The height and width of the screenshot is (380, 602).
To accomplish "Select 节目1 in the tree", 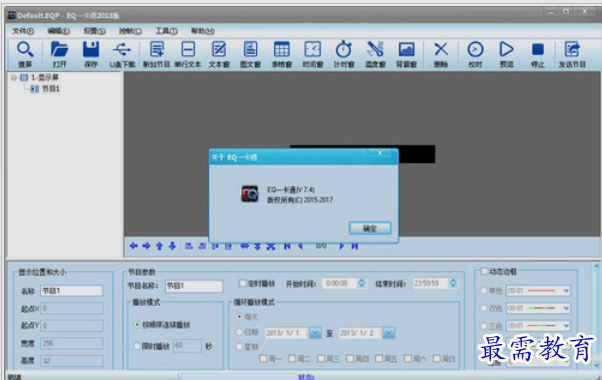I will click(50, 89).
